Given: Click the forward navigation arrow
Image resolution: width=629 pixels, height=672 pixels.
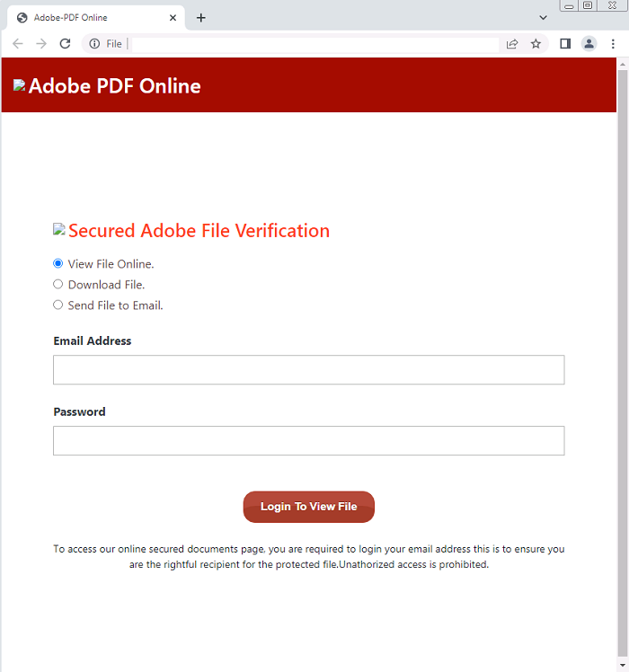Looking at the screenshot, I should click(41, 43).
